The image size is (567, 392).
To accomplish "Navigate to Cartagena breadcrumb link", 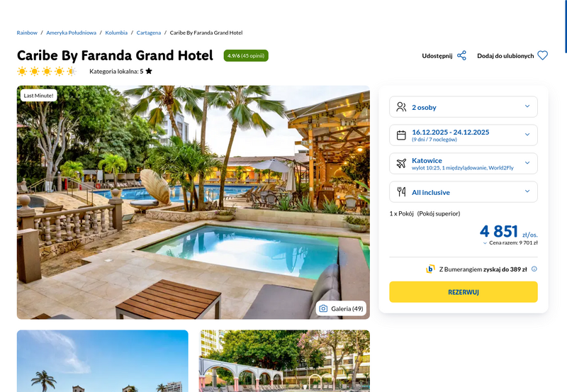I will [149, 33].
